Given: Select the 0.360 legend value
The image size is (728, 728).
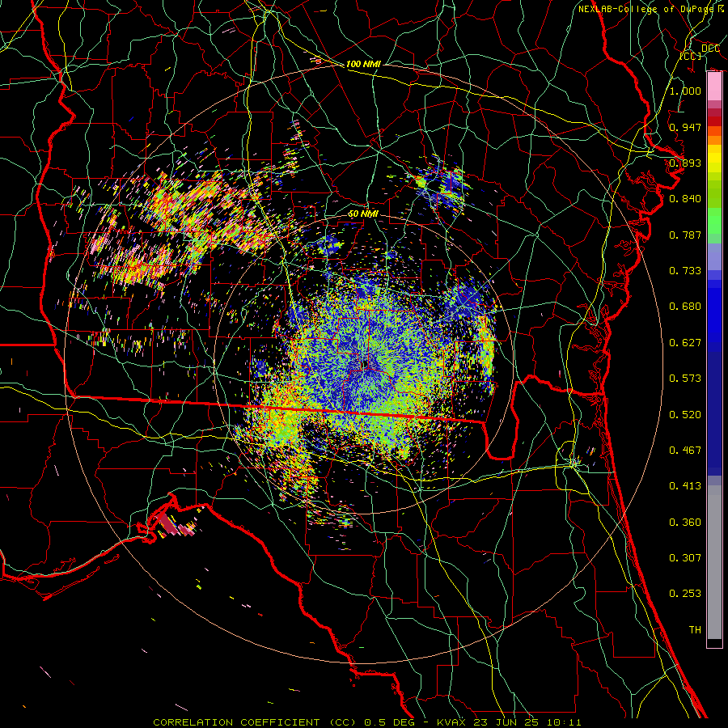Looking at the screenshot, I should click(x=685, y=523).
